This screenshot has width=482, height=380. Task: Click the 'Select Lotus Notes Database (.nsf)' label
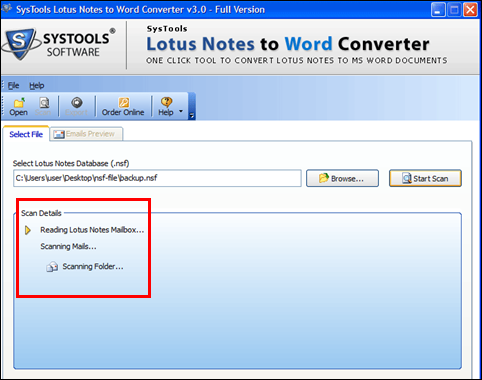point(71,163)
